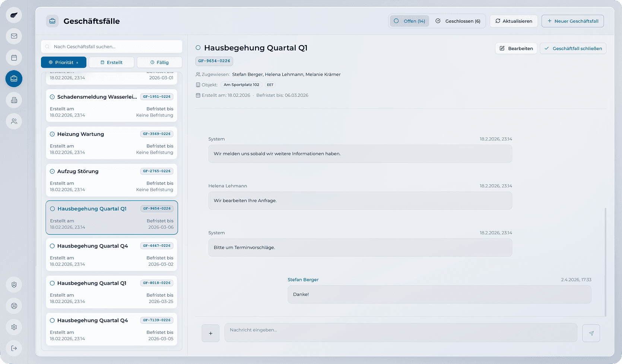Screen dimensions: 622x364
Task: Click message Wir melden uns sobald... haben.
Action: coord(360,154)
